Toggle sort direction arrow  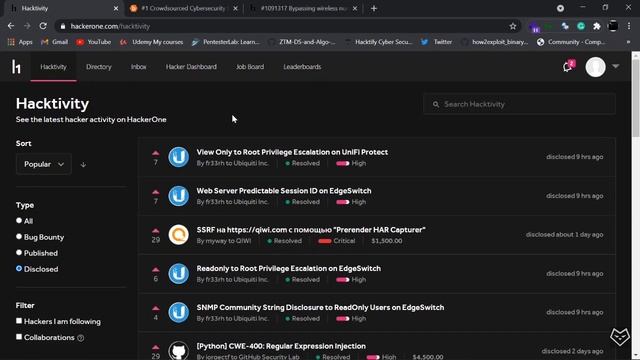[x=83, y=164]
